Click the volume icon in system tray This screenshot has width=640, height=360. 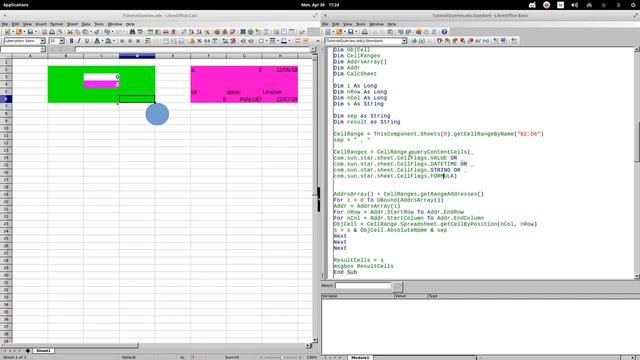pos(575,5)
